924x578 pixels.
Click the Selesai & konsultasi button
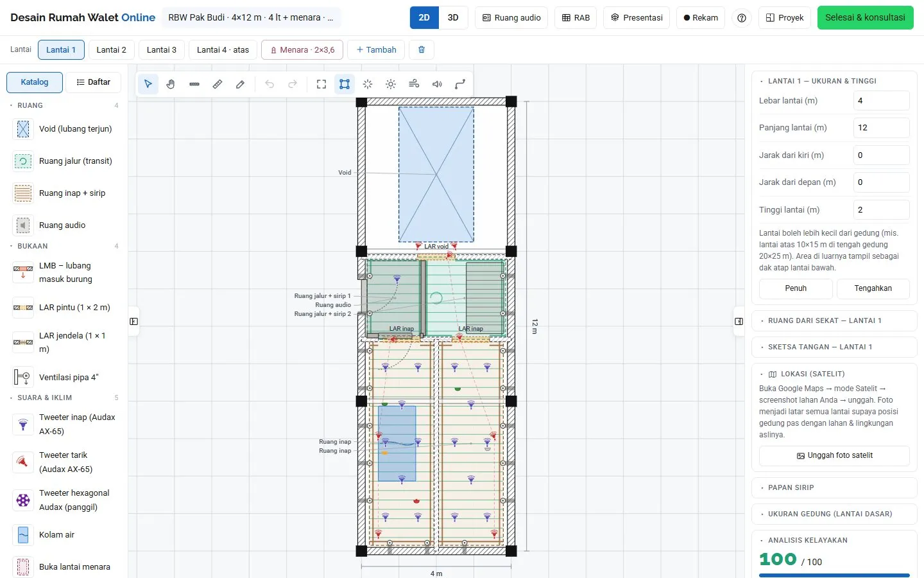coord(865,17)
